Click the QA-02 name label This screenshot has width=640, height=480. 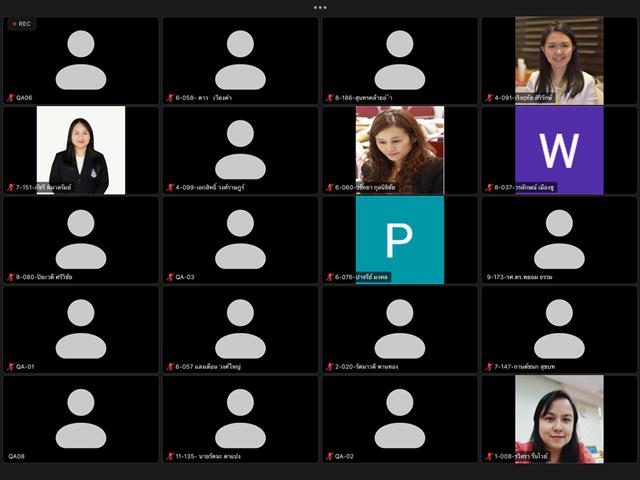click(x=344, y=456)
